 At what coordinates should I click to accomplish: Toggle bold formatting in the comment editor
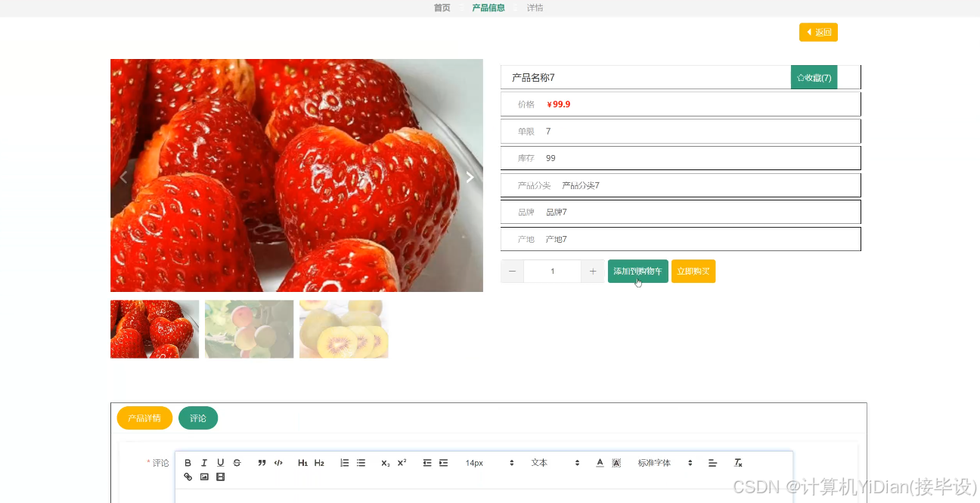188,462
